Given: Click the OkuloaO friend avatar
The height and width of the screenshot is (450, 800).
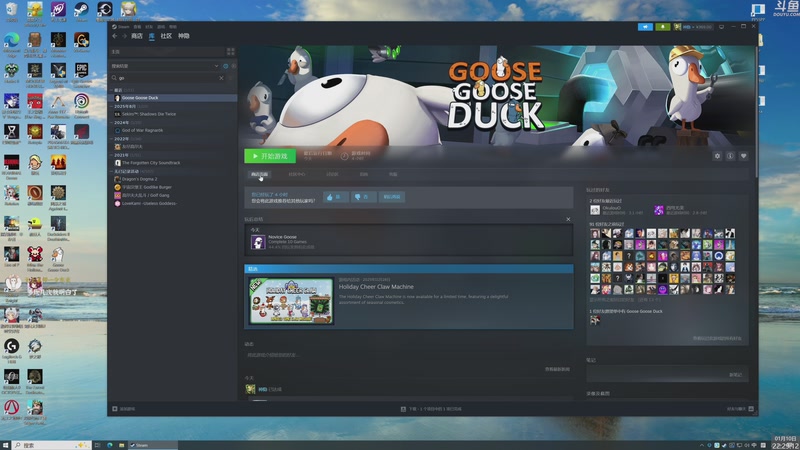Looking at the screenshot, I should 594,210.
